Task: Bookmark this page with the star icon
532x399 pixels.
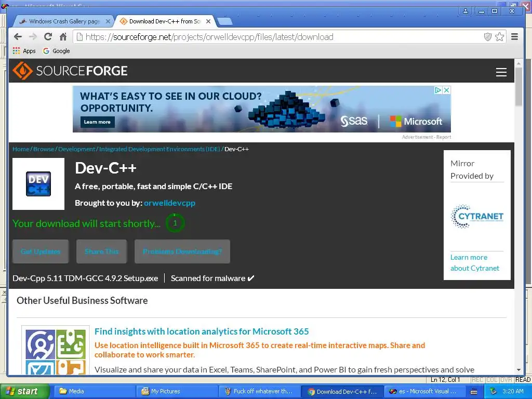Action: [499, 37]
